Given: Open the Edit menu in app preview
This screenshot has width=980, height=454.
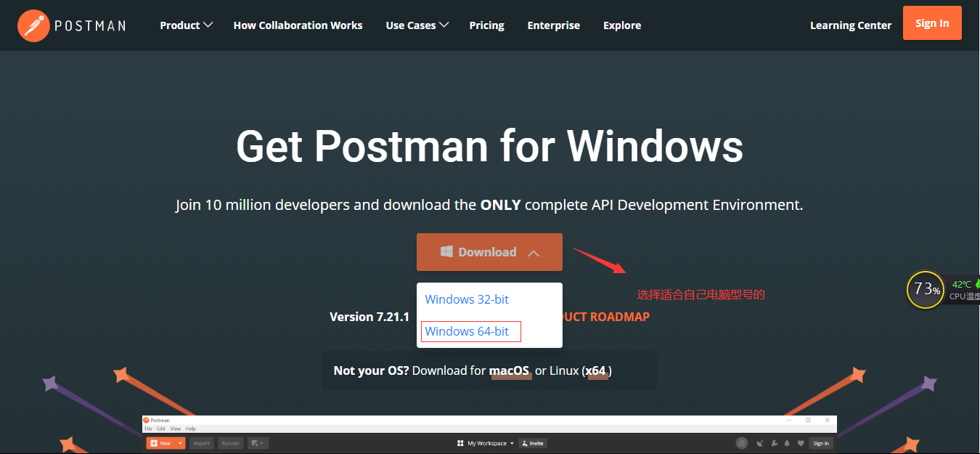Looking at the screenshot, I should [x=160, y=429].
